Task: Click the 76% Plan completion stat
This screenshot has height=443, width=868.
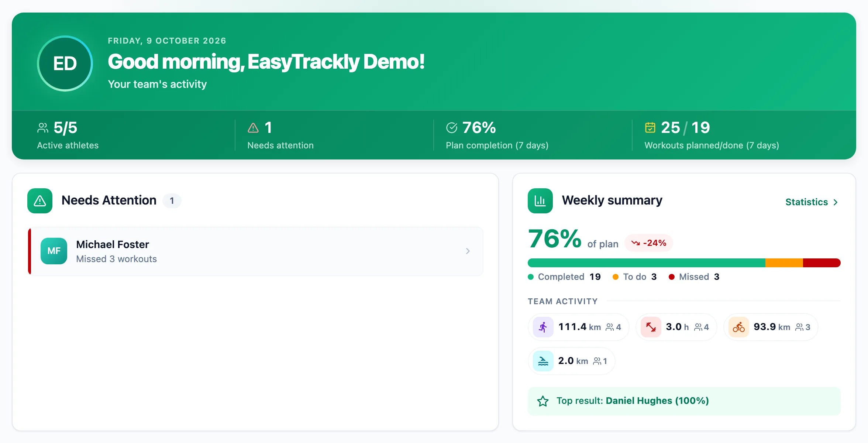Action: [x=497, y=135]
